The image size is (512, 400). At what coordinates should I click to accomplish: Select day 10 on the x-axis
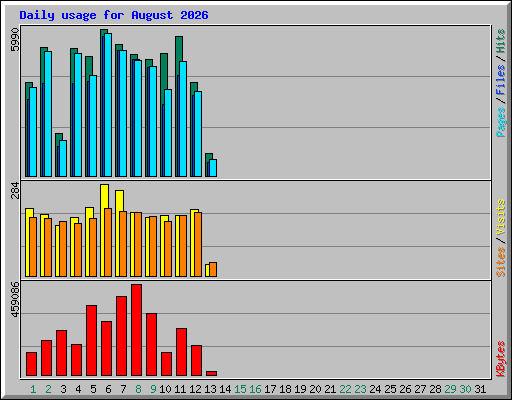pos(165,389)
